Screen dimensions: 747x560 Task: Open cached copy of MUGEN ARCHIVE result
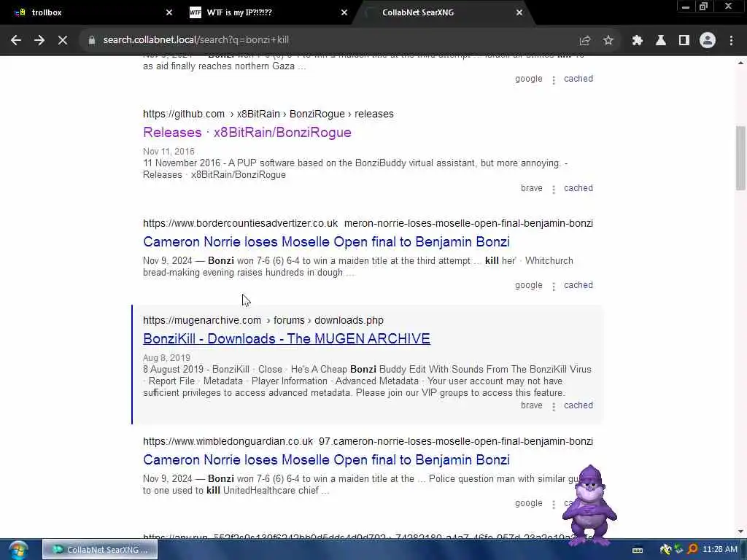578,405
